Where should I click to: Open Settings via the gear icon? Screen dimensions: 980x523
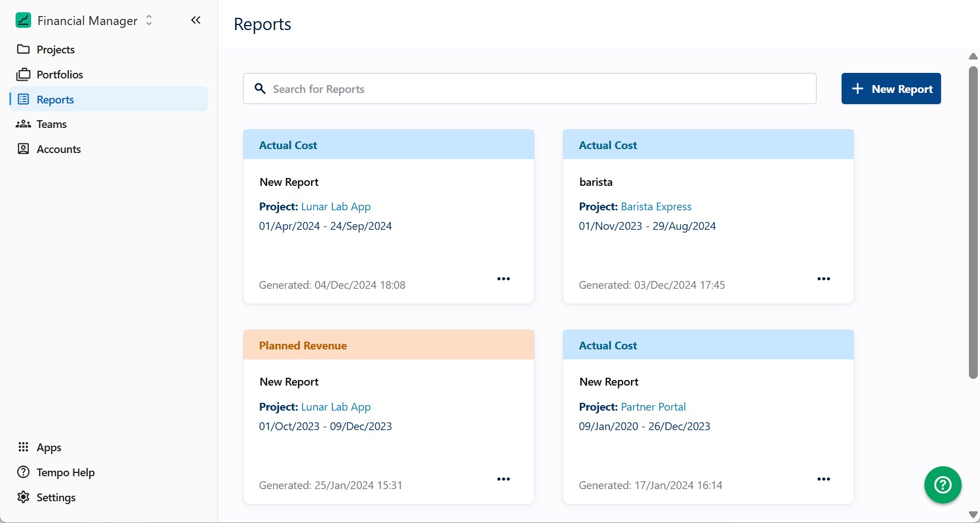point(23,497)
